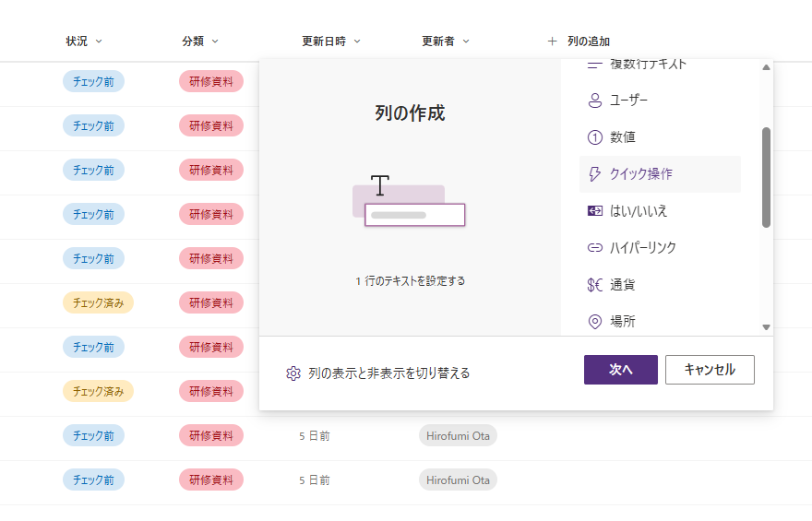Click the quick action (クイック操作) lightning icon
812x521 pixels.
pyautogui.click(x=595, y=174)
